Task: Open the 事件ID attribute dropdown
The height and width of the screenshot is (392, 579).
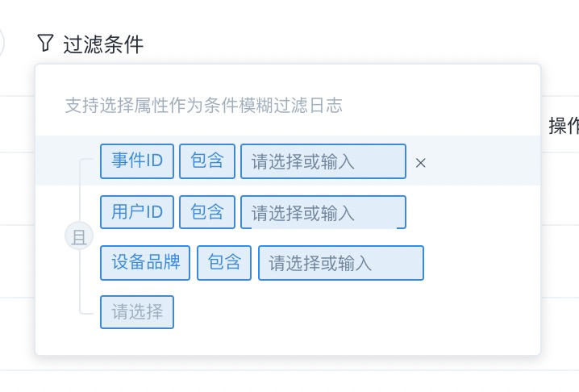Action: 137,161
